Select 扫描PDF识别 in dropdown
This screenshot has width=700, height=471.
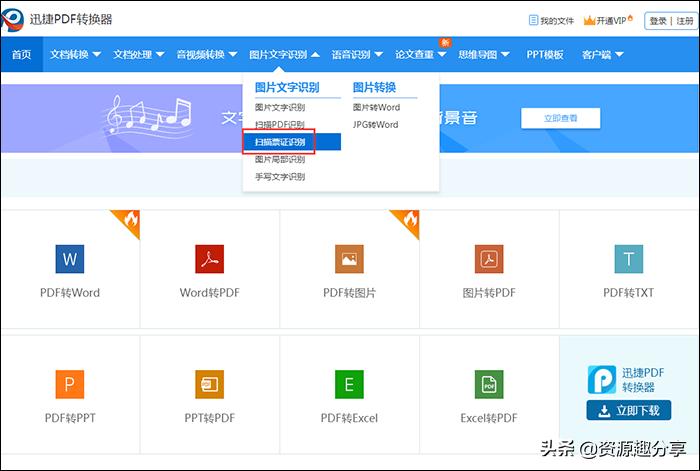[279, 125]
